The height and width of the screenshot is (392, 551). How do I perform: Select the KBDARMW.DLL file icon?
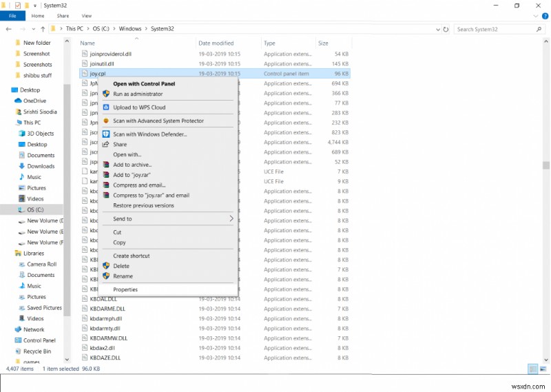click(84, 338)
